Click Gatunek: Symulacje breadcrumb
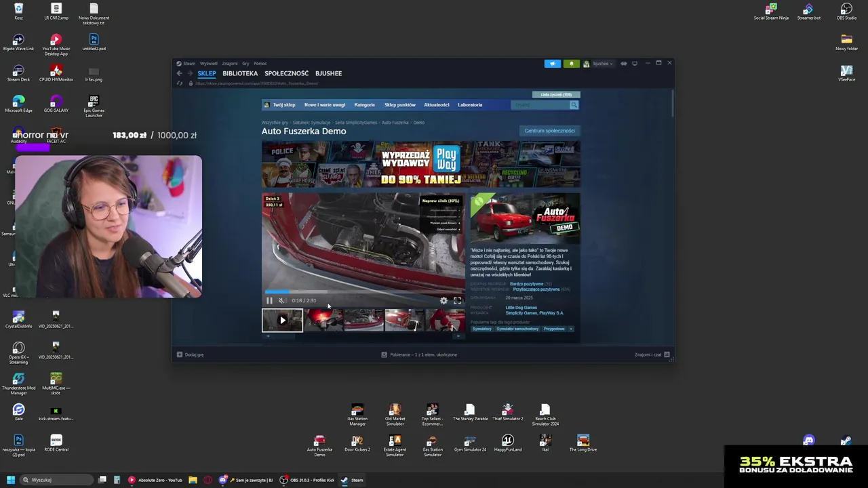The image size is (868, 488). (311, 123)
